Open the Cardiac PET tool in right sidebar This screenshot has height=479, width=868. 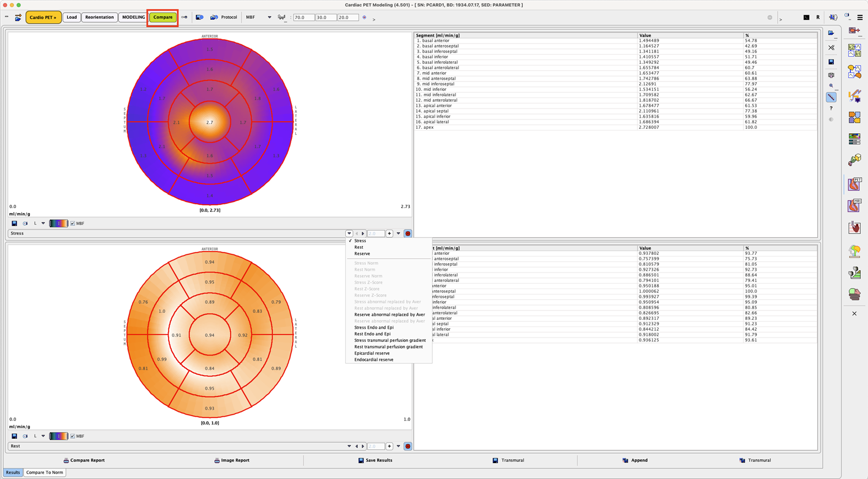click(854, 184)
